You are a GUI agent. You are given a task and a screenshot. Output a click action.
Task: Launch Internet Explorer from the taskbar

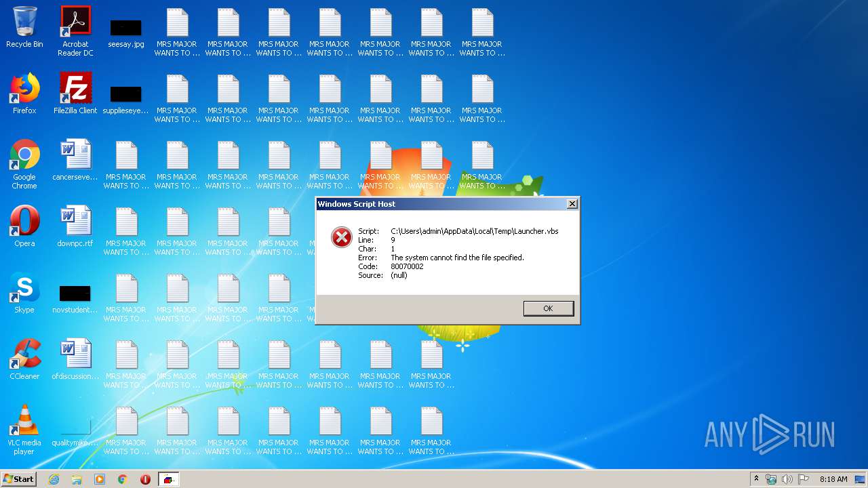pyautogui.click(x=54, y=479)
